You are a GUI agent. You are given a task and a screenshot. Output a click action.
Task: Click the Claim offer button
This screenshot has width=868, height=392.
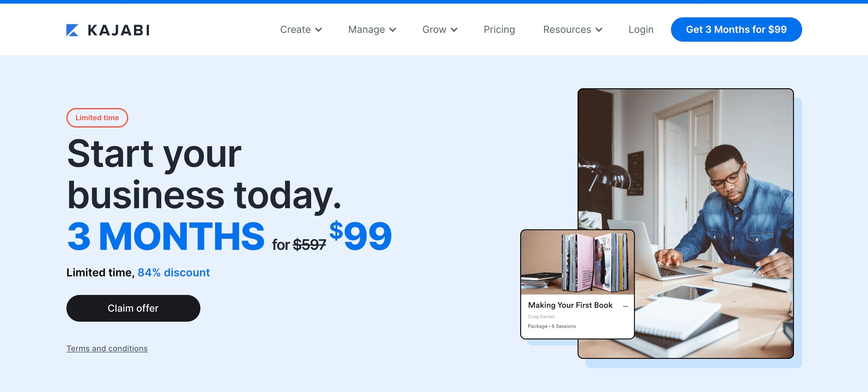(x=133, y=308)
